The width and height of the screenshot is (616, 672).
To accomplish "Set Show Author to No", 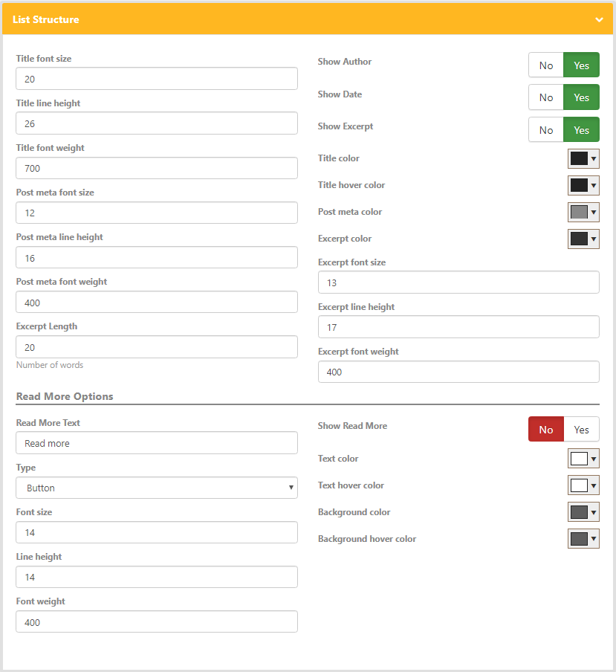I will tap(545, 65).
